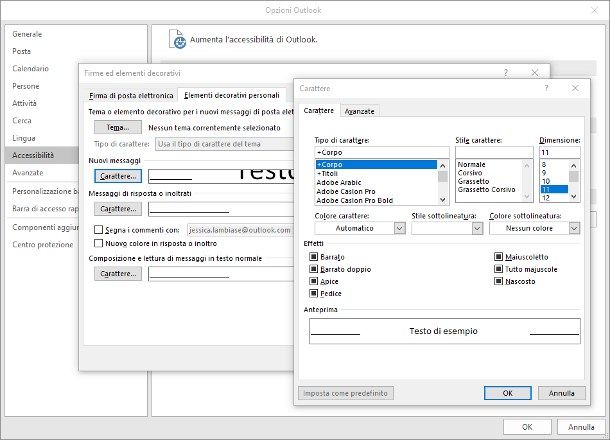This screenshot has height=440, width=610.
Task: Click the help question mark in Carattere dialog
Action: tap(546, 88)
